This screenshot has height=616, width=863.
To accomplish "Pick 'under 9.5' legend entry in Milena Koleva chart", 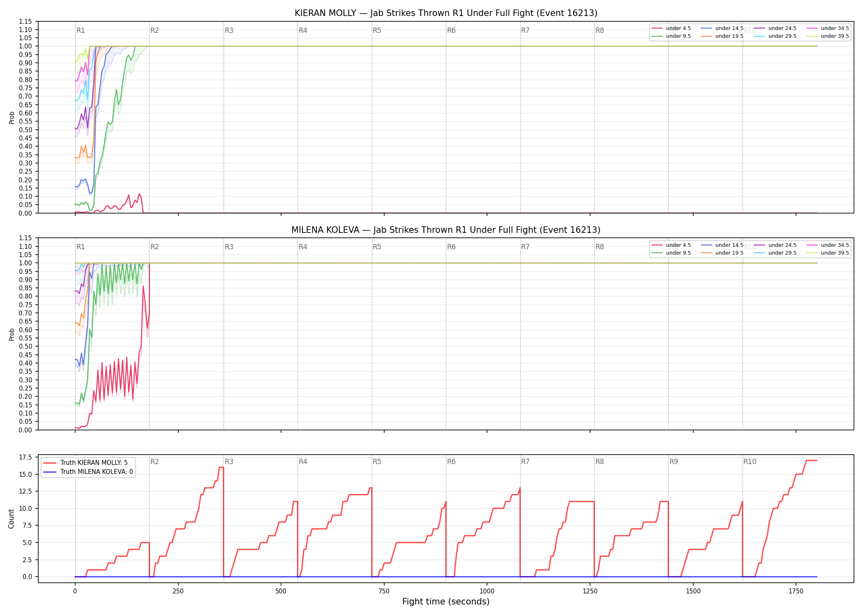I will click(x=671, y=253).
